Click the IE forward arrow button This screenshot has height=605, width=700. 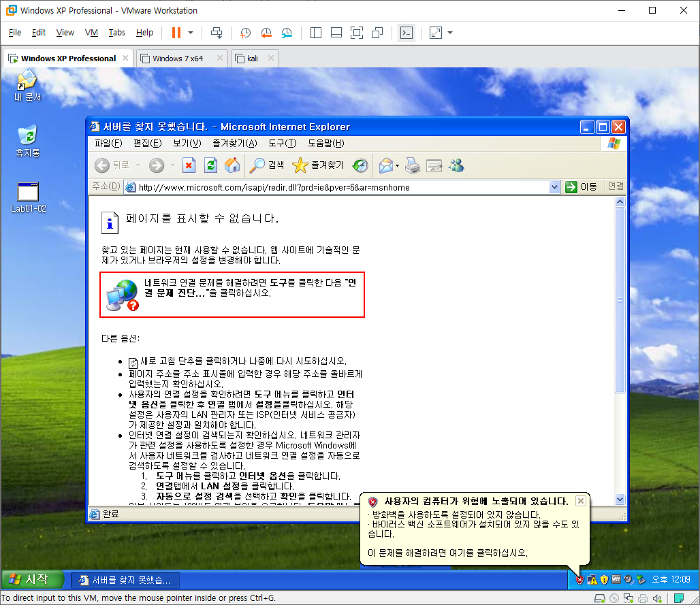click(156, 165)
